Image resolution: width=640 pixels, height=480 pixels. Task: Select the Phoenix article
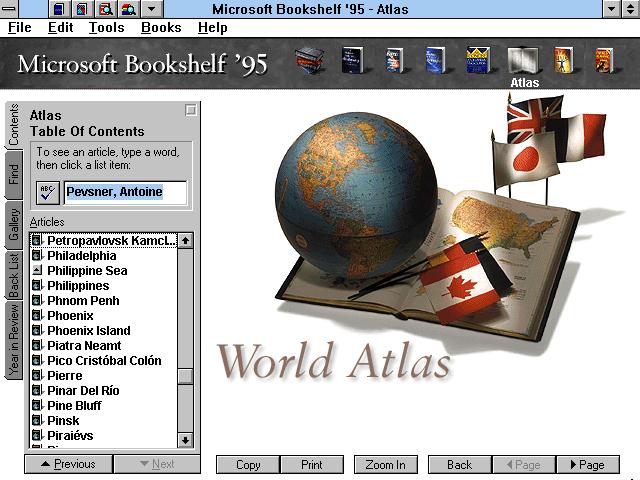tap(104, 316)
